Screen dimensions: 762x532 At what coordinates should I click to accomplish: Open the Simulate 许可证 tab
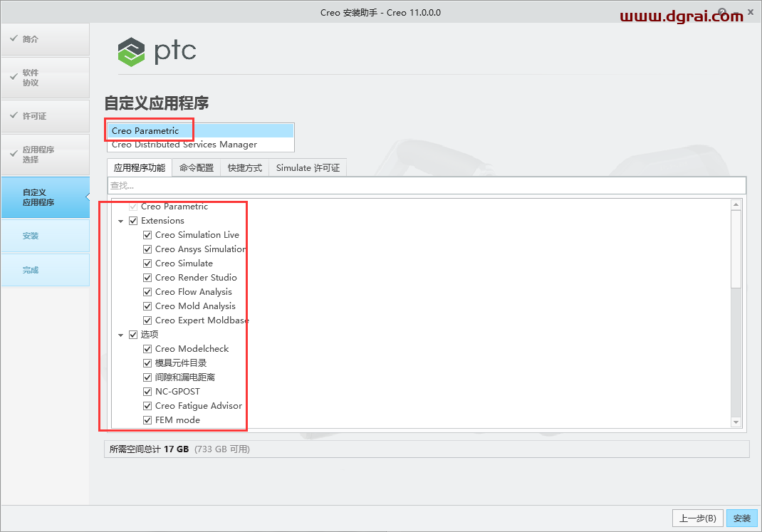(308, 167)
